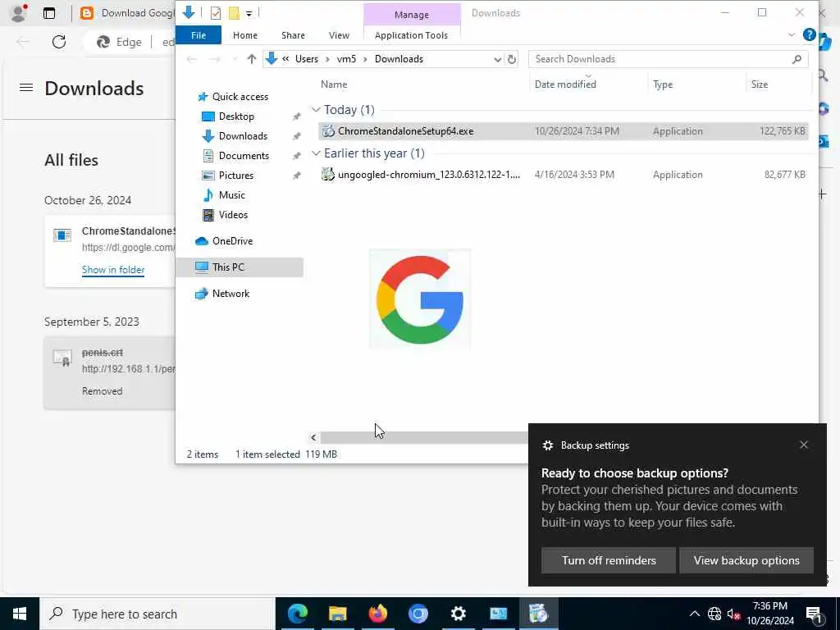Show hidden system tray icons

[x=694, y=614]
